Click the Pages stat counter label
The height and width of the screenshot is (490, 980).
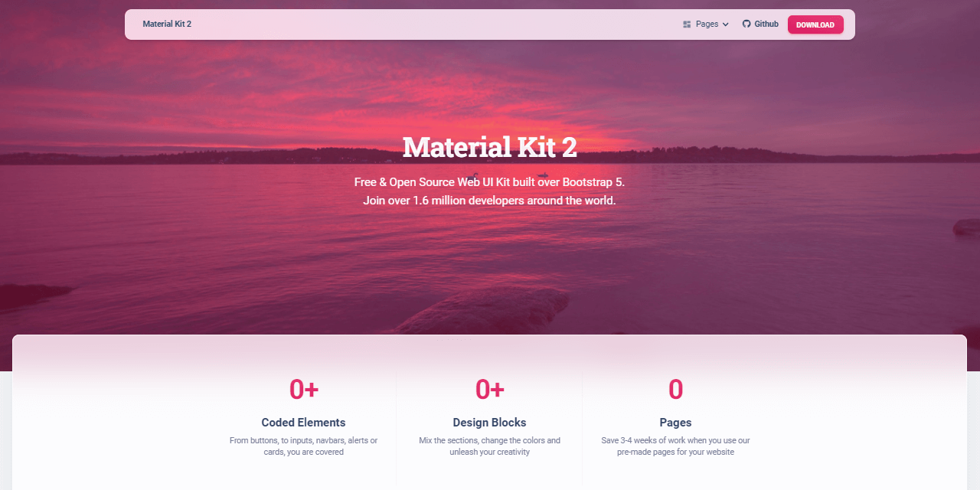(675, 423)
